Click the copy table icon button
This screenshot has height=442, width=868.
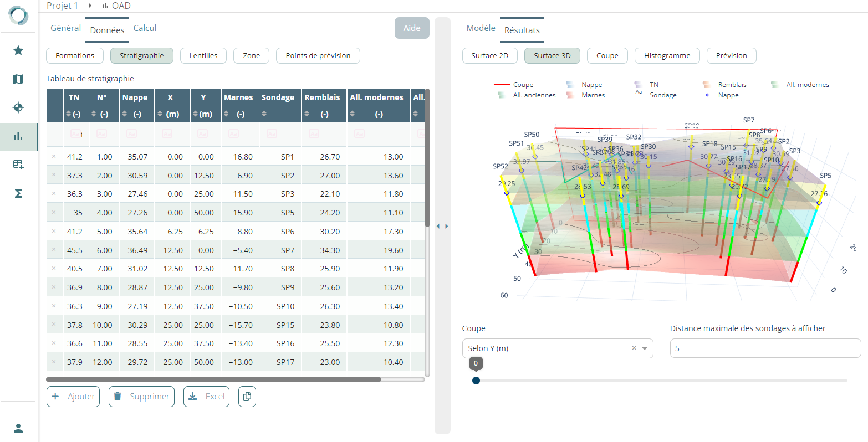click(x=247, y=397)
